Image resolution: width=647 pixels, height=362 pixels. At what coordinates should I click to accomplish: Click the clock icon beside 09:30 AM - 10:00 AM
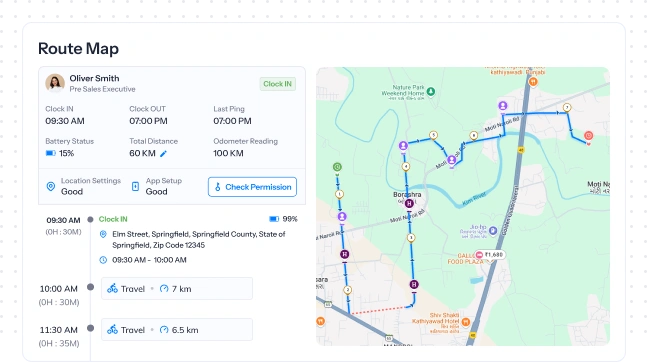pyautogui.click(x=103, y=260)
